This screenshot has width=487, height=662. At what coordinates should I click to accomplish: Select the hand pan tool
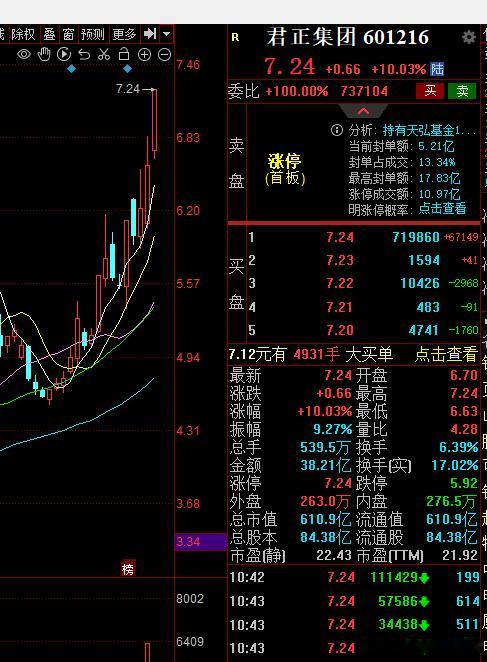44,54
